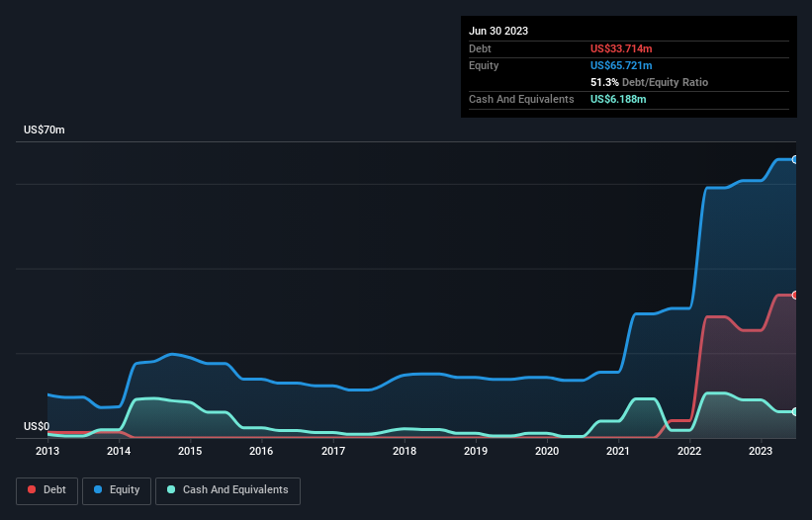Image resolution: width=812 pixels, height=520 pixels.
Task: Click the US$65.721m equity value
Action: point(621,65)
